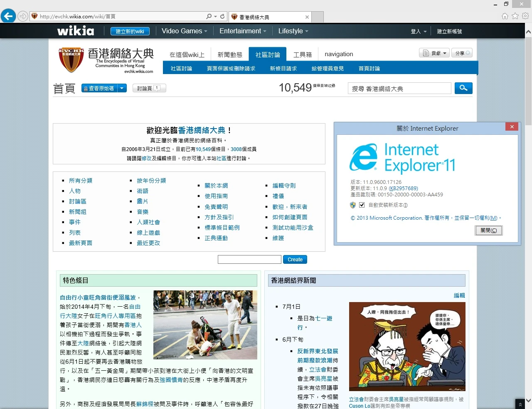Select 新條目請求 in the submenu
The image size is (532, 409).
(x=283, y=69)
